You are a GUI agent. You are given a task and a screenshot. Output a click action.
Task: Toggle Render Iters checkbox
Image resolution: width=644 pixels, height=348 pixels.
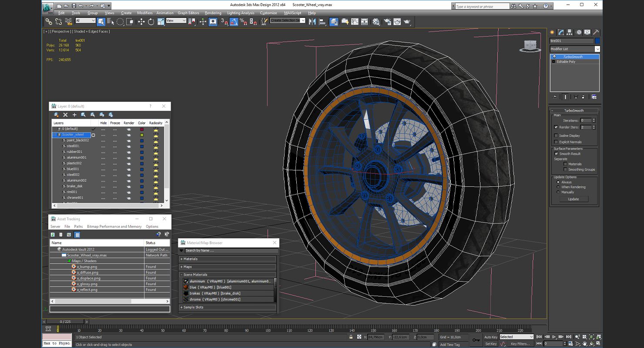(x=556, y=127)
